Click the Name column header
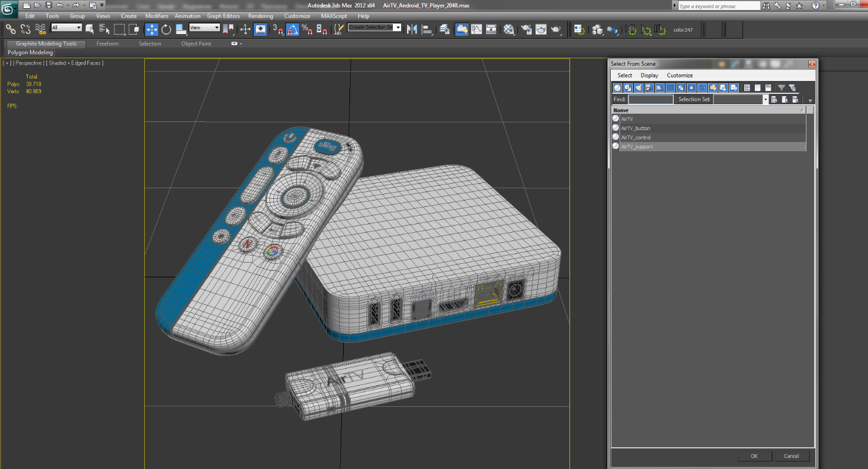 pyautogui.click(x=708, y=110)
